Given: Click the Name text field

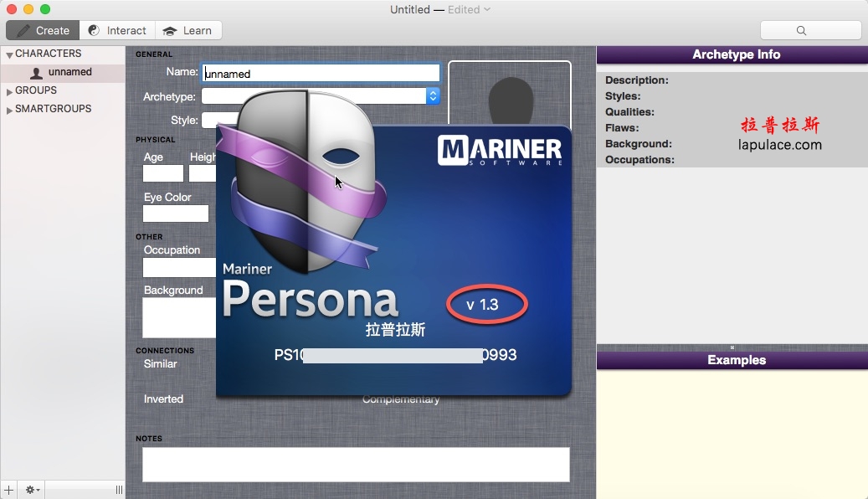Looking at the screenshot, I should pos(321,73).
